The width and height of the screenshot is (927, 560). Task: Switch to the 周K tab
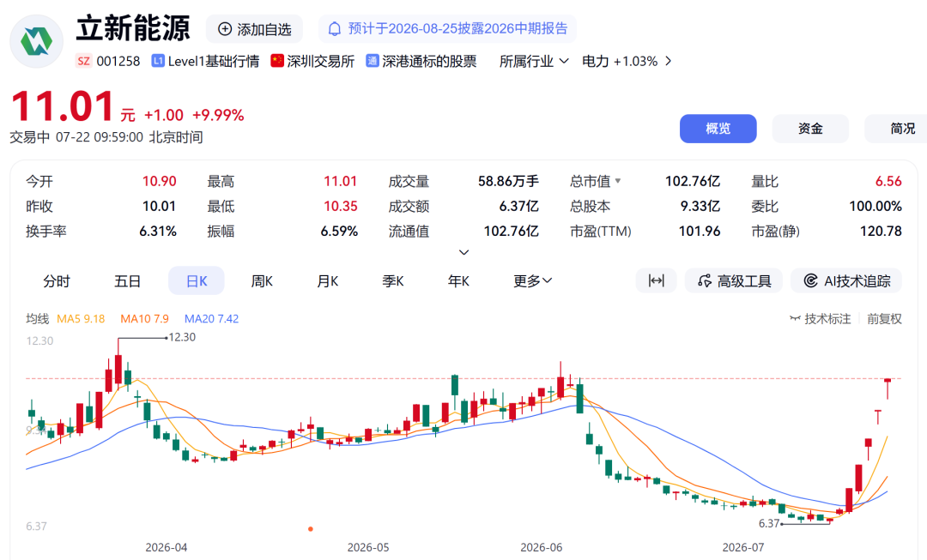click(262, 280)
